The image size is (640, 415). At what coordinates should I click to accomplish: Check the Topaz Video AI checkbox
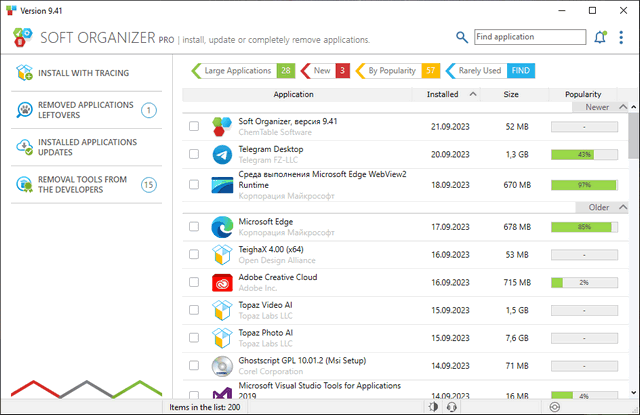pos(194,310)
